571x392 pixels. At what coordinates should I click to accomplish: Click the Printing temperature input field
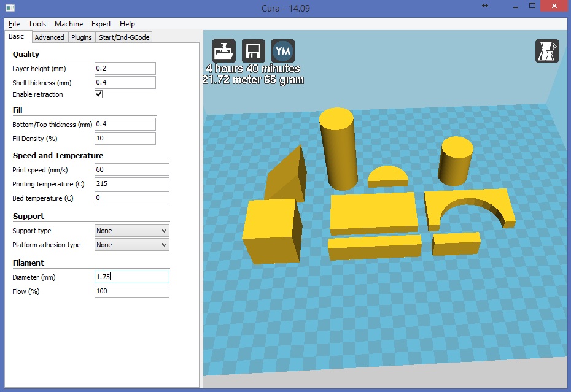tap(132, 184)
